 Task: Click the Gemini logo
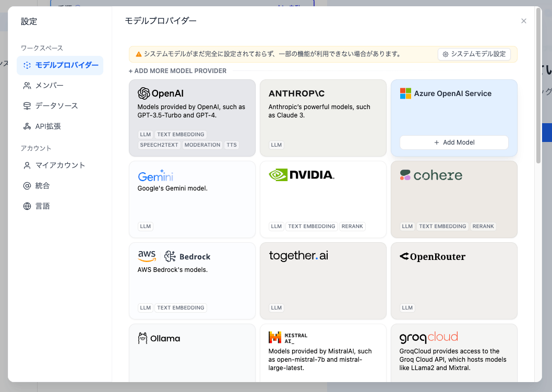coord(155,175)
